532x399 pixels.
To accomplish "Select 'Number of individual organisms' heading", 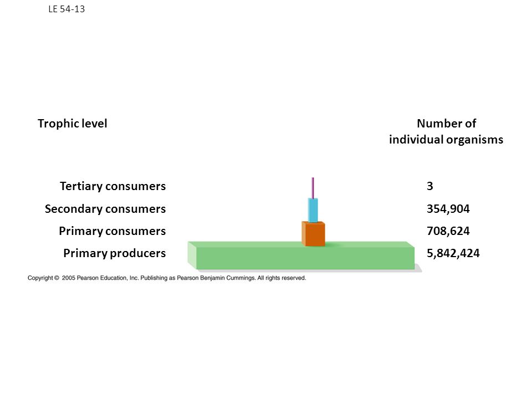I will tap(446, 131).
